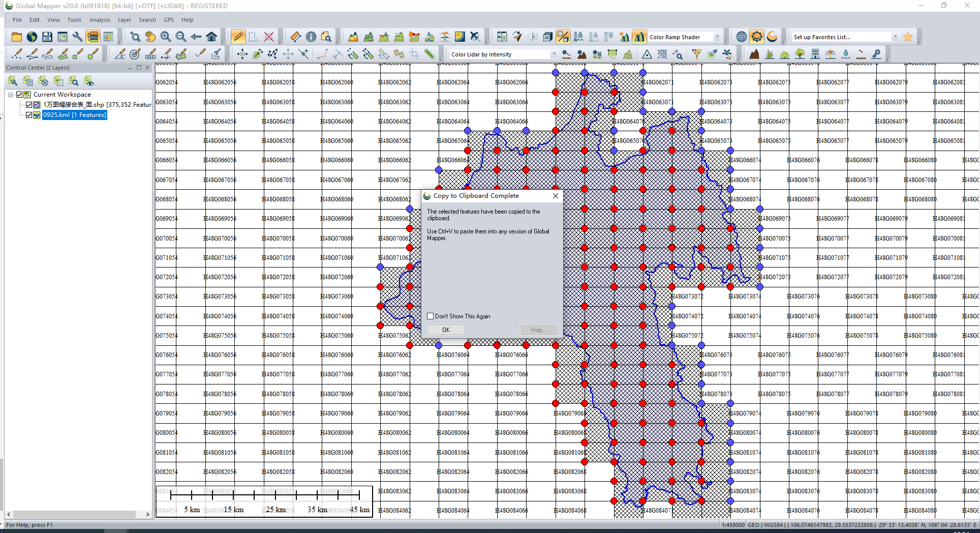This screenshot has width=980, height=533.
Task: Click the Lidar filter funnel icon
Action: 697,54
